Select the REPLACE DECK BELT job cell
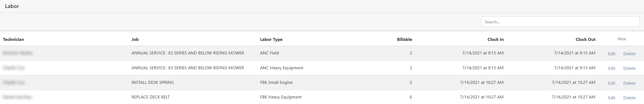This screenshot has width=644, height=104. (x=150, y=97)
